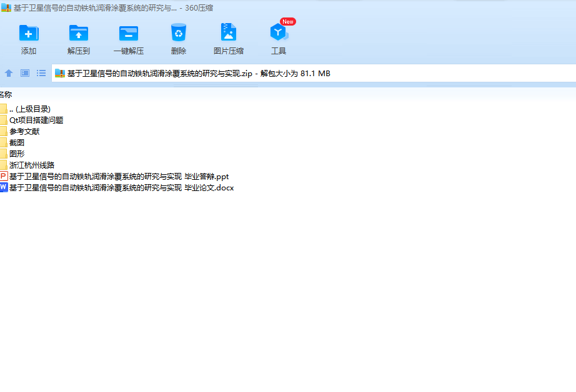Click the 名称 column header

point(6,95)
